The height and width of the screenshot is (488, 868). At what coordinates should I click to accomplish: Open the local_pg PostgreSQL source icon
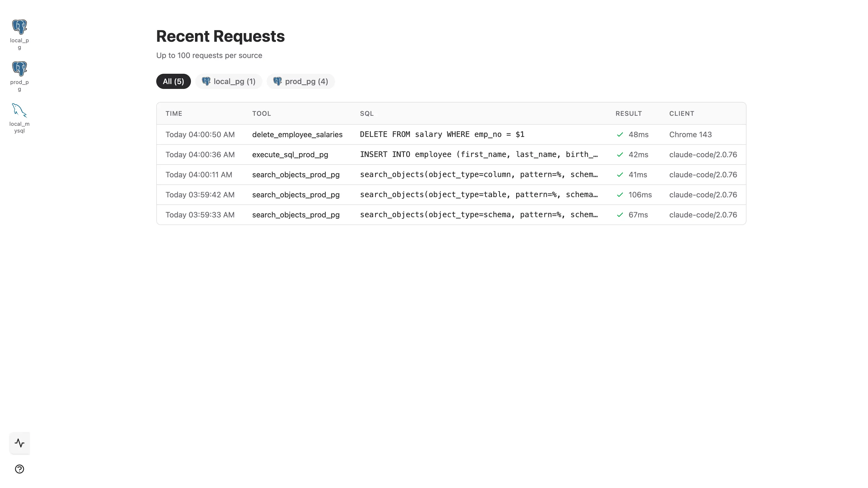tap(19, 27)
